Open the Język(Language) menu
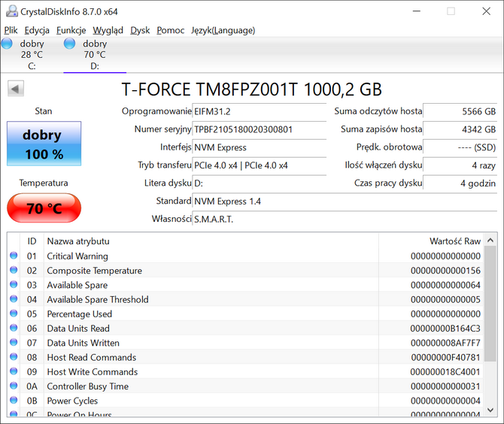504x424 pixels. (223, 30)
